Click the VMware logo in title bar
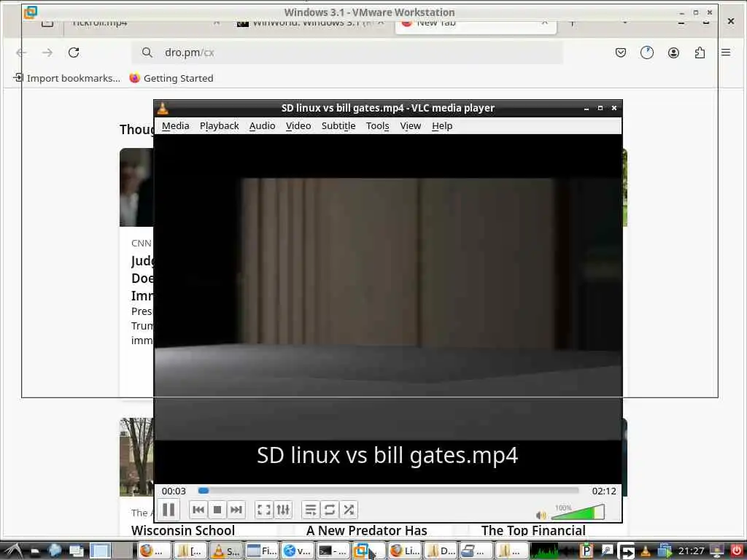This screenshot has width=747, height=560. point(31,12)
